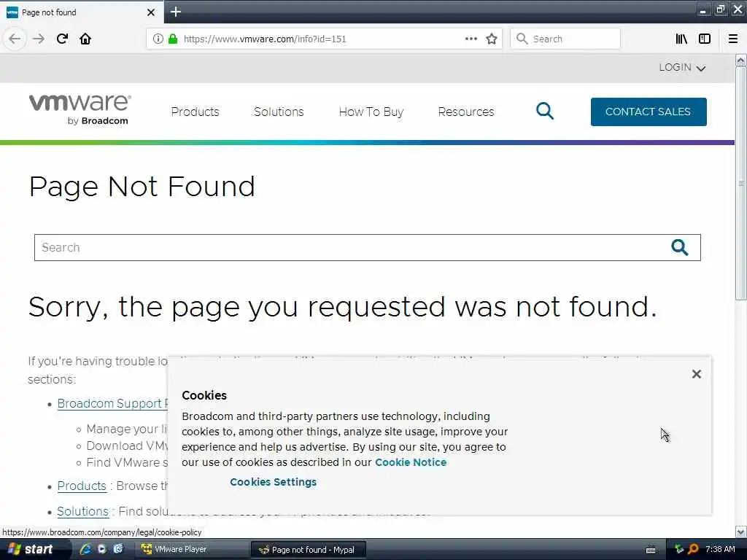The image size is (747, 560).
Task: Follow the Products link in list
Action: pyautogui.click(x=82, y=486)
